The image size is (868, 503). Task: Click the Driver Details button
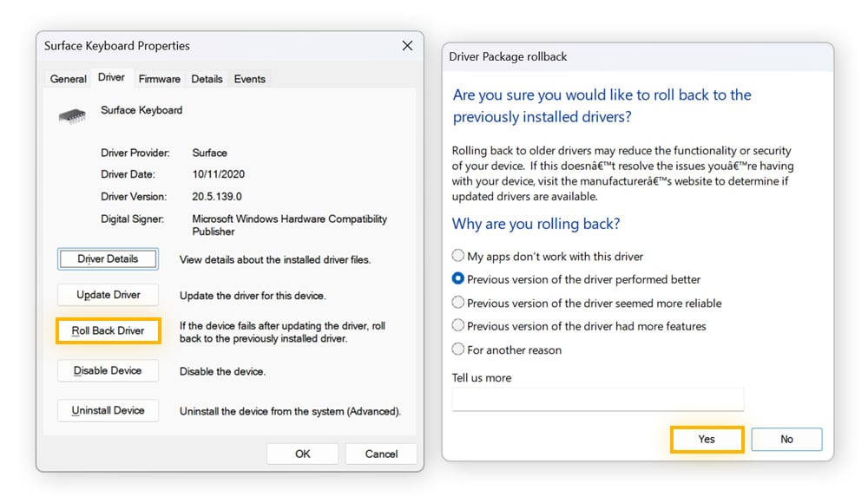[108, 258]
